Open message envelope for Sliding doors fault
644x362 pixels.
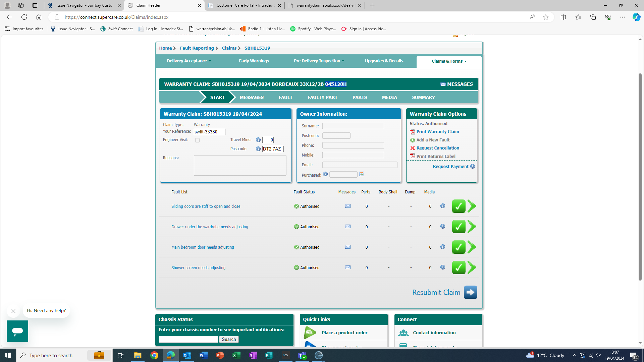pos(348,206)
